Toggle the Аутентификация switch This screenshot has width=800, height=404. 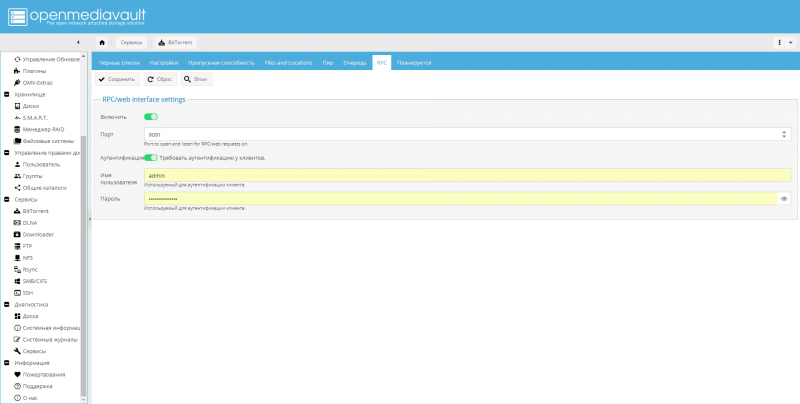tap(151, 158)
